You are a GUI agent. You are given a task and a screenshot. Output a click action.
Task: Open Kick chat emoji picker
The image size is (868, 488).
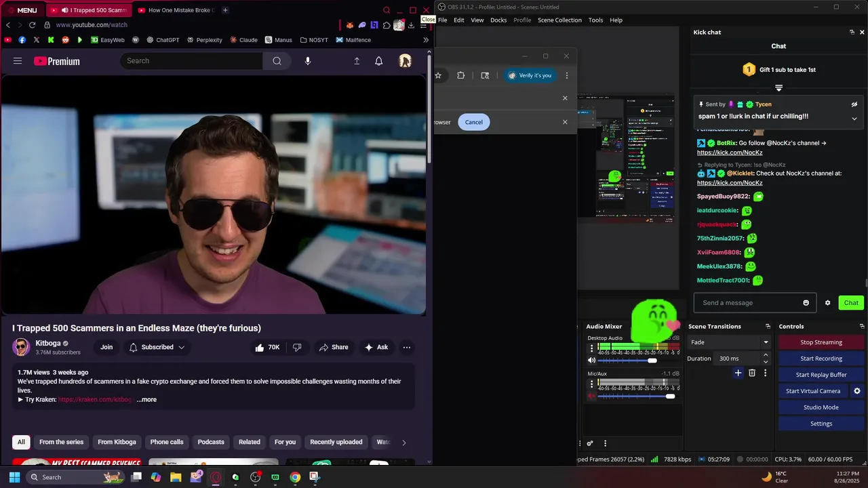coord(806,303)
